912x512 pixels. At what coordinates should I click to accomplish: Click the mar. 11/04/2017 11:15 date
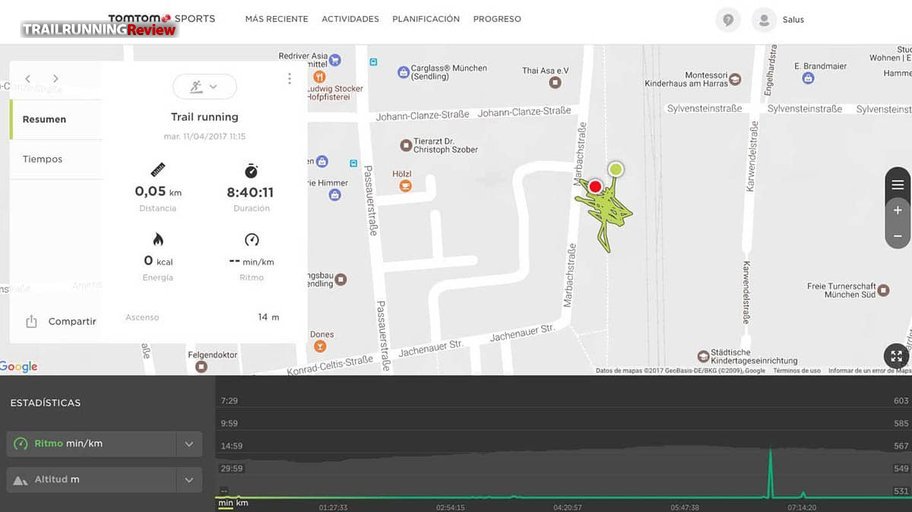click(205, 136)
